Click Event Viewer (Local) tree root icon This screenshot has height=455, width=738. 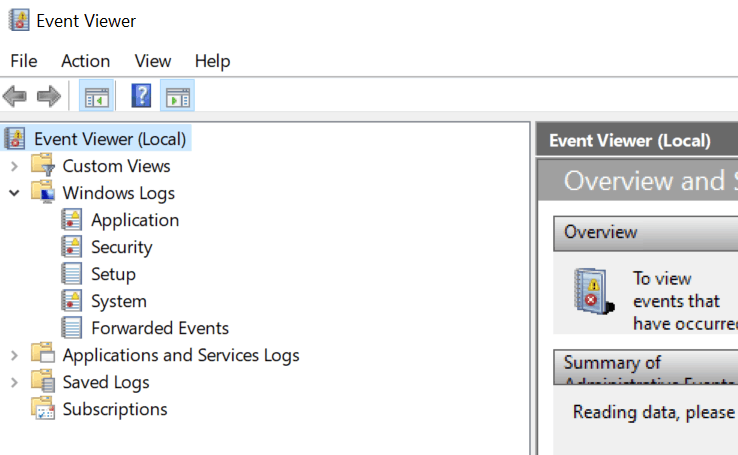(15, 139)
